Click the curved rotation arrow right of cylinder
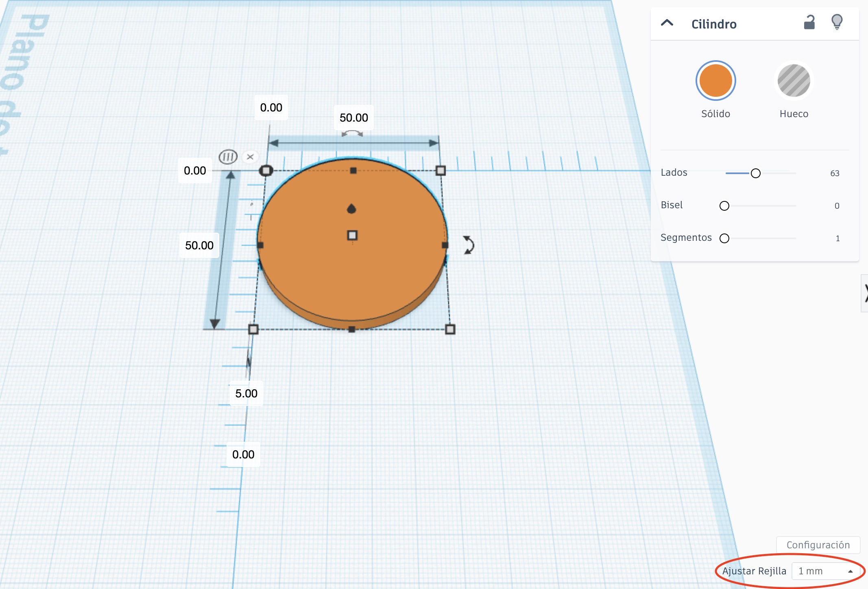 [x=469, y=245]
